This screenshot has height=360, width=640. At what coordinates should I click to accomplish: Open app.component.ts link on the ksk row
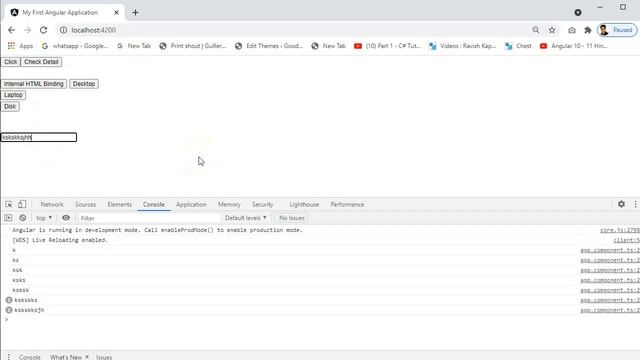(610, 270)
